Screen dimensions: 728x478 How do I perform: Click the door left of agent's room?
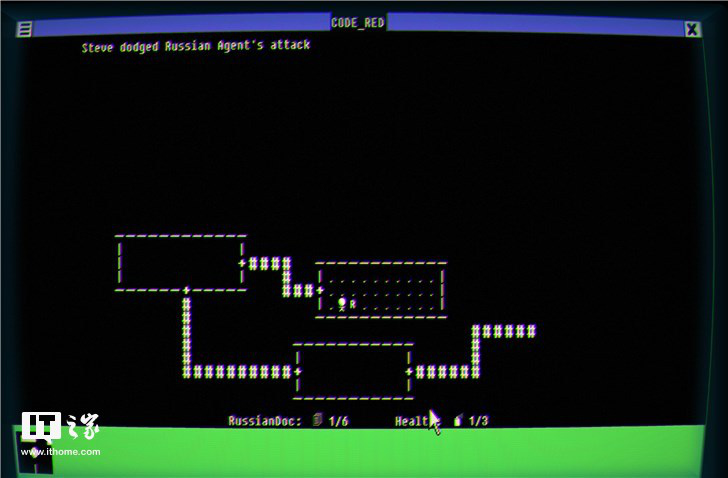pos(320,290)
